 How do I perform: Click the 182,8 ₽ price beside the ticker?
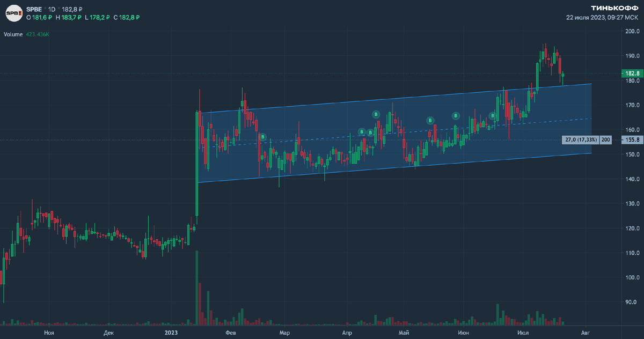73,9
